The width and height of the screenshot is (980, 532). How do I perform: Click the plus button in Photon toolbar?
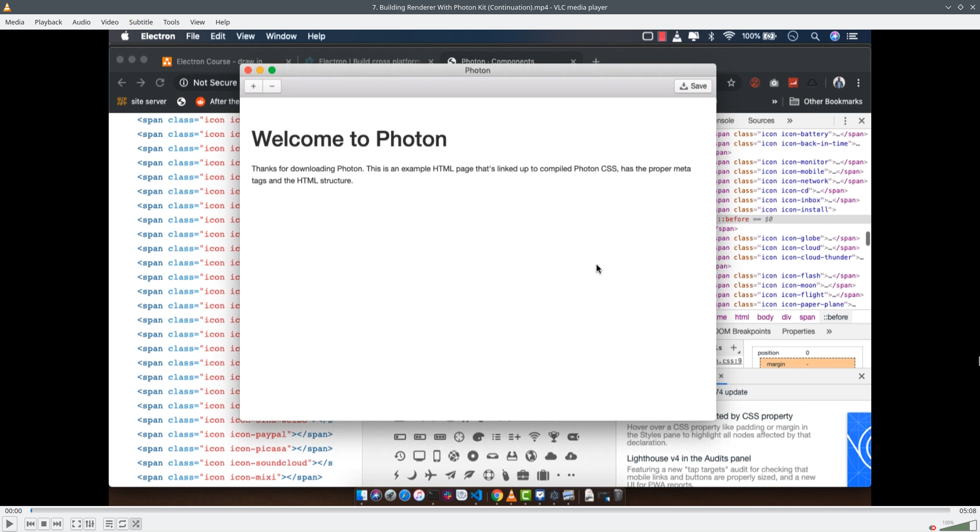(254, 86)
